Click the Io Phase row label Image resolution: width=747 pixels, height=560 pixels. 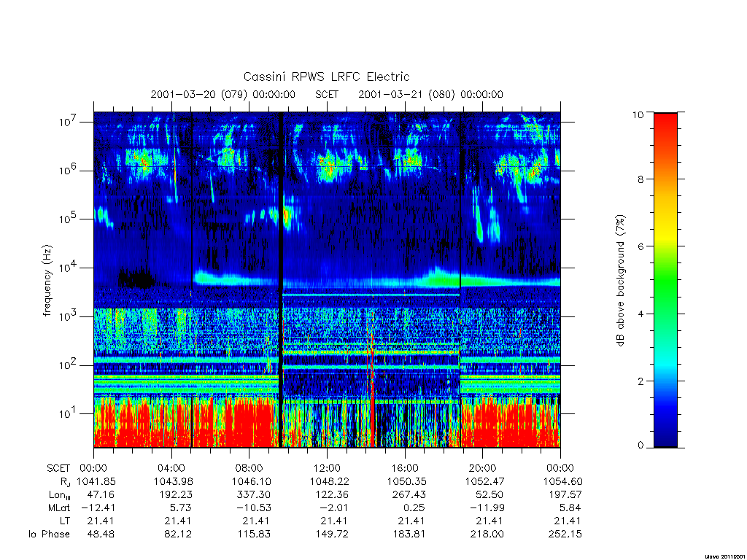pyautogui.click(x=49, y=534)
